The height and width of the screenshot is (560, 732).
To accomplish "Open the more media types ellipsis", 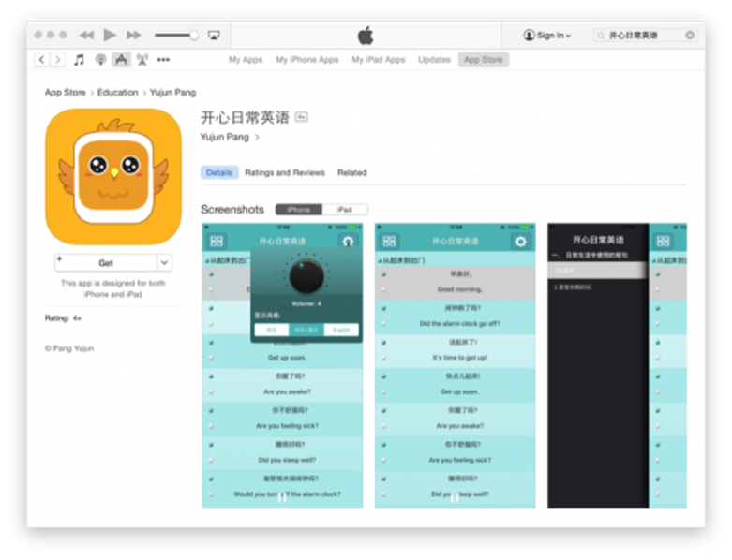I will point(163,60).
